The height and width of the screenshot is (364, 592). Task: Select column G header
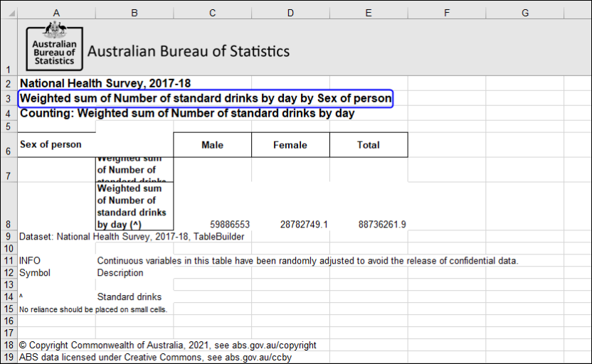(525, 13)
